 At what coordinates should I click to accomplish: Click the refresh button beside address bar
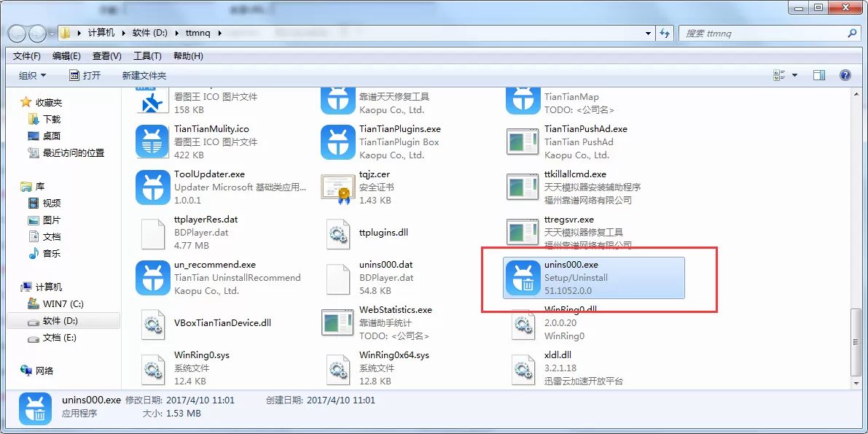tap(664, 34)
